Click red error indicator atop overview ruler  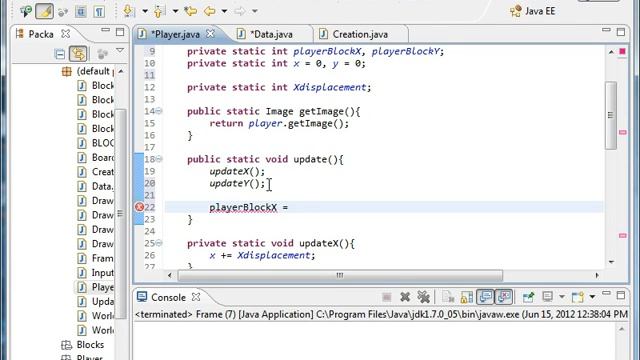622,51
